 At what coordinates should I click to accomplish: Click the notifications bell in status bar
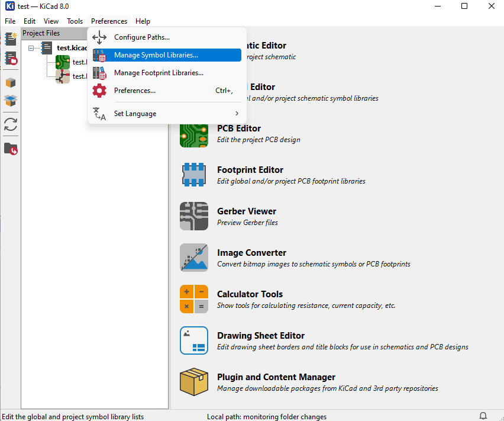click(483, 416)
